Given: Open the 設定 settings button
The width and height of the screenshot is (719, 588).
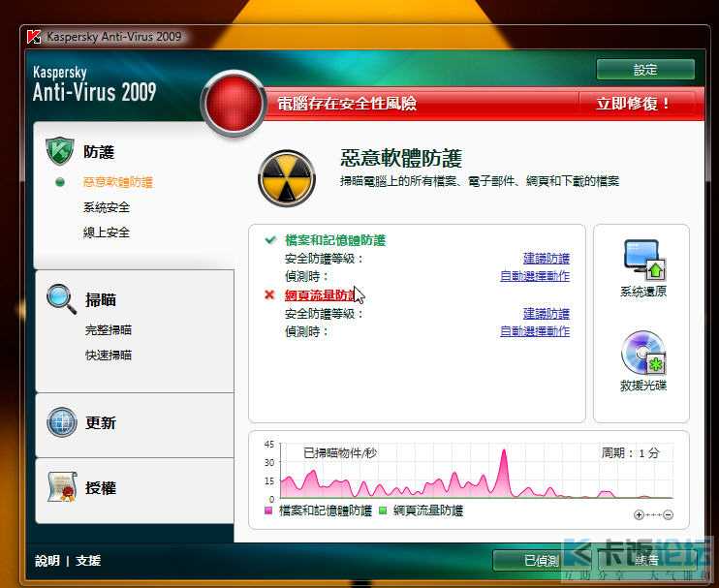Looking at the screenshot, I should pos(645,70).
